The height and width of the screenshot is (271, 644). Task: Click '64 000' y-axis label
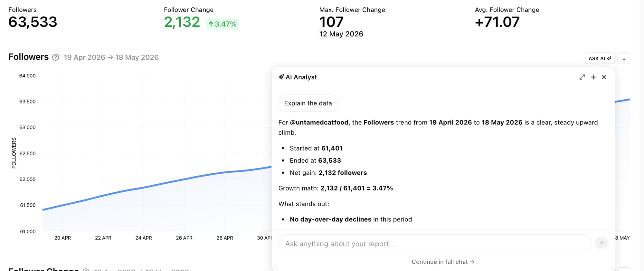click(x=27, y=76)
